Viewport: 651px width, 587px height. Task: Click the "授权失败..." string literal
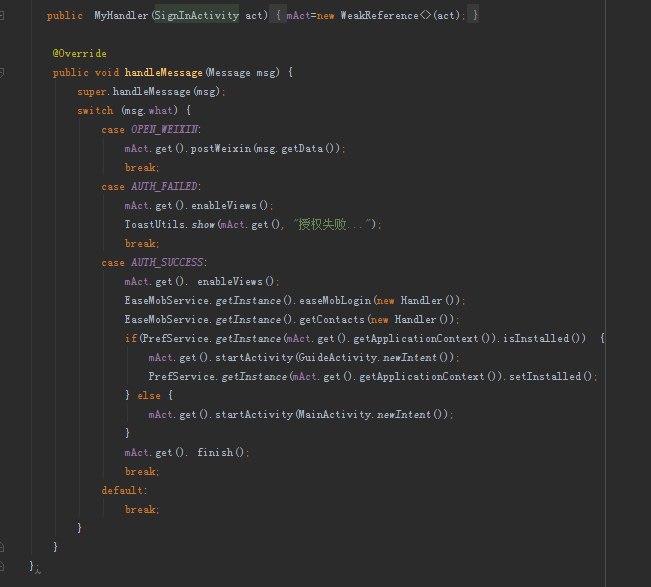click(x=332, y=225)
